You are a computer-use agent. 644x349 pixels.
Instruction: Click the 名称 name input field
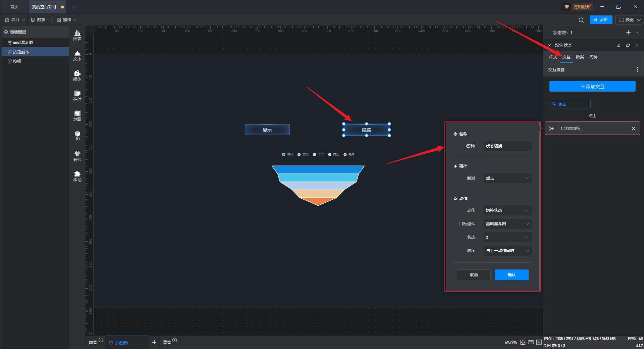coord(507,146)
